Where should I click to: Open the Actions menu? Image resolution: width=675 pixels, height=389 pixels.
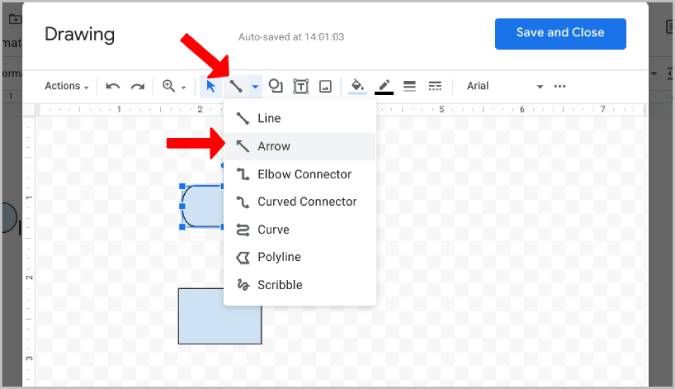(x=66, y=86)
